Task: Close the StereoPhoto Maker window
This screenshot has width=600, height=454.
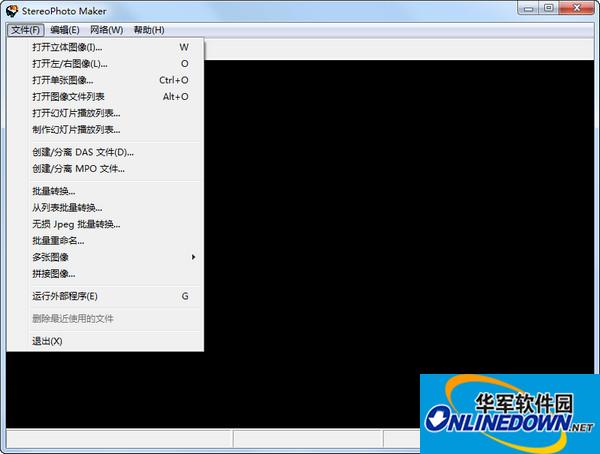Action: pos(577,8)
